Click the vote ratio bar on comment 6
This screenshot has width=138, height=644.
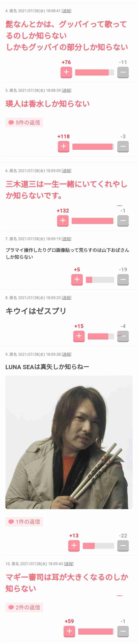coord(93,221)
